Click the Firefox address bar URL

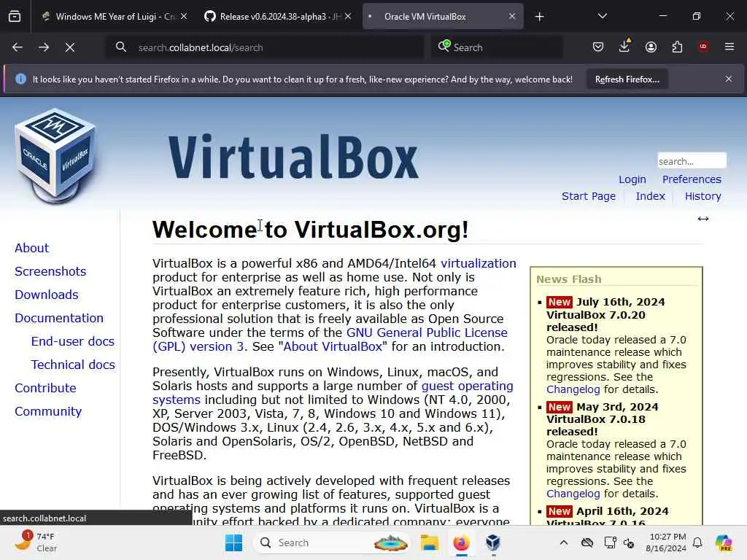point(201,47)
